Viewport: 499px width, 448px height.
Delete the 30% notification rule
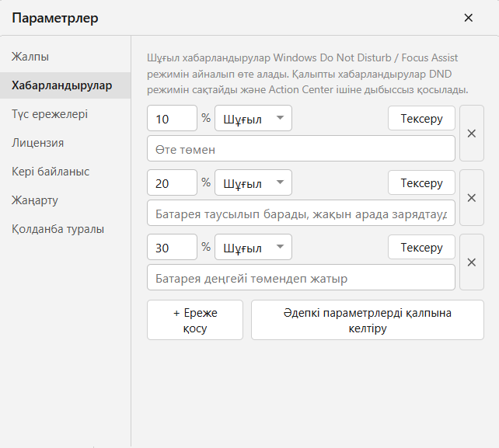[472, 262]
